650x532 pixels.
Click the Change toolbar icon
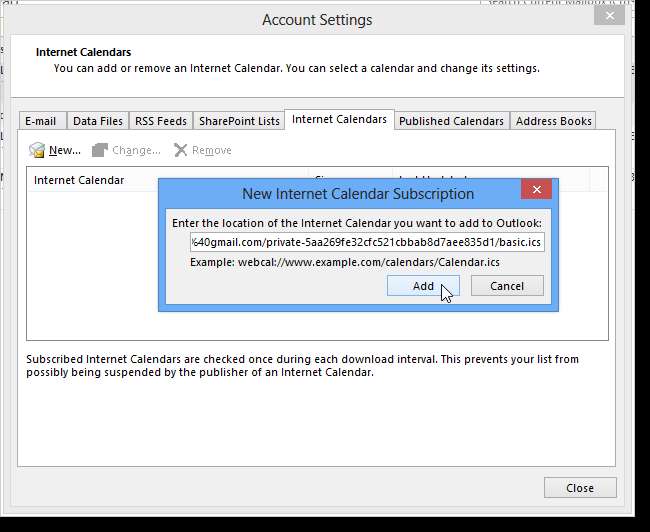coord(100,150)
